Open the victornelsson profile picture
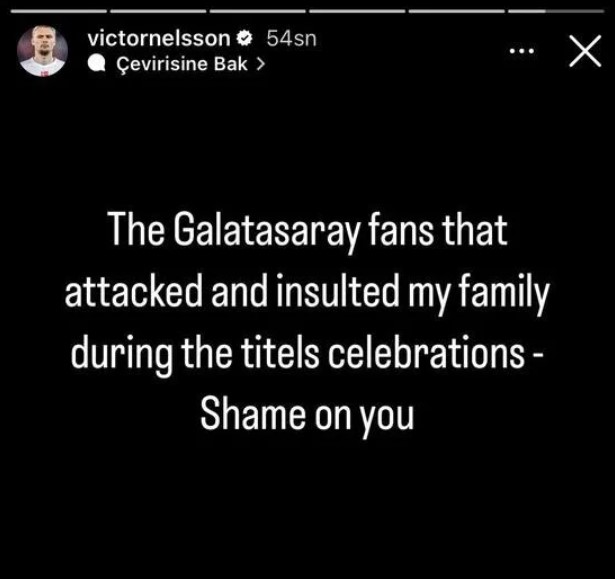The height and width of the screenshot is (579, 615). [x=42, y=51]
